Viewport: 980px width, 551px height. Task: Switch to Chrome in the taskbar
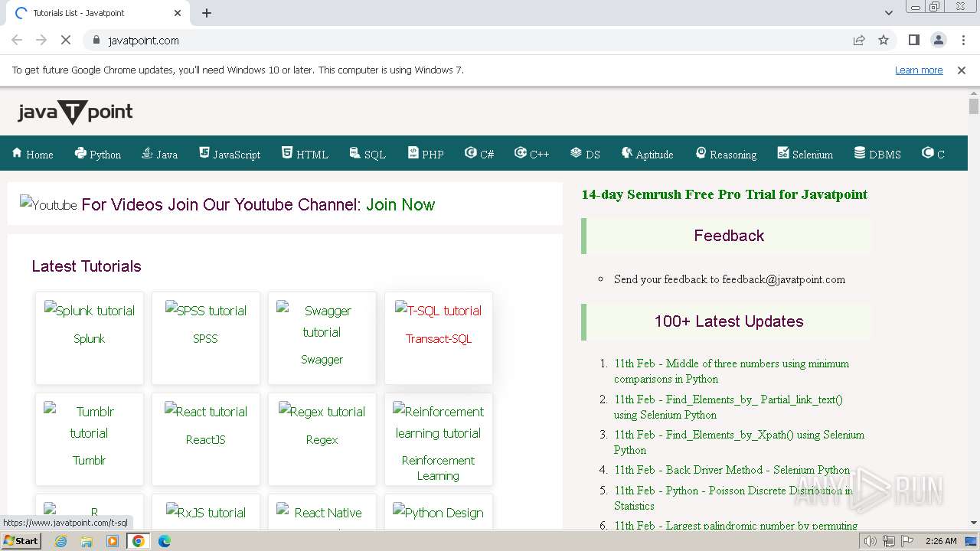pyautogui.click(x=139, y=541)
